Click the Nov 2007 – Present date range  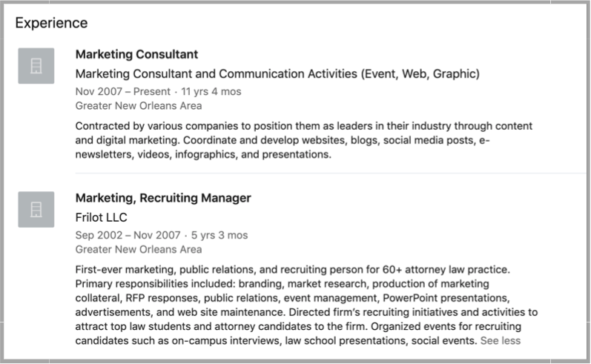click(123, 92)
